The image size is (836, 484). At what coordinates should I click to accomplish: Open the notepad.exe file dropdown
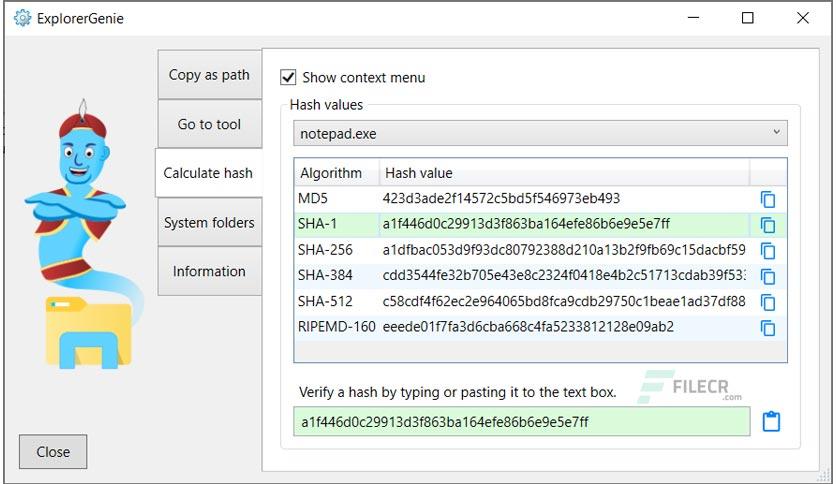[540, 133]
